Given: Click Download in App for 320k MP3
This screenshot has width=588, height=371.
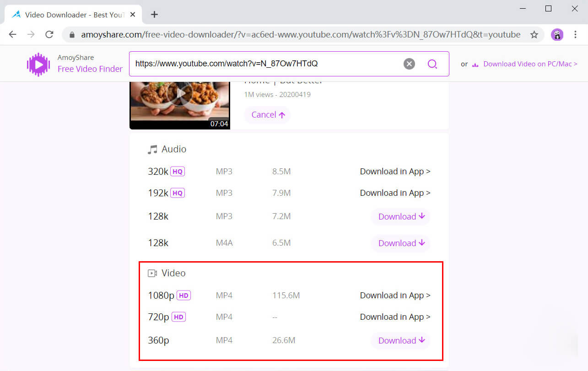Looking at the screenshot, I should (x=395, y=172).
